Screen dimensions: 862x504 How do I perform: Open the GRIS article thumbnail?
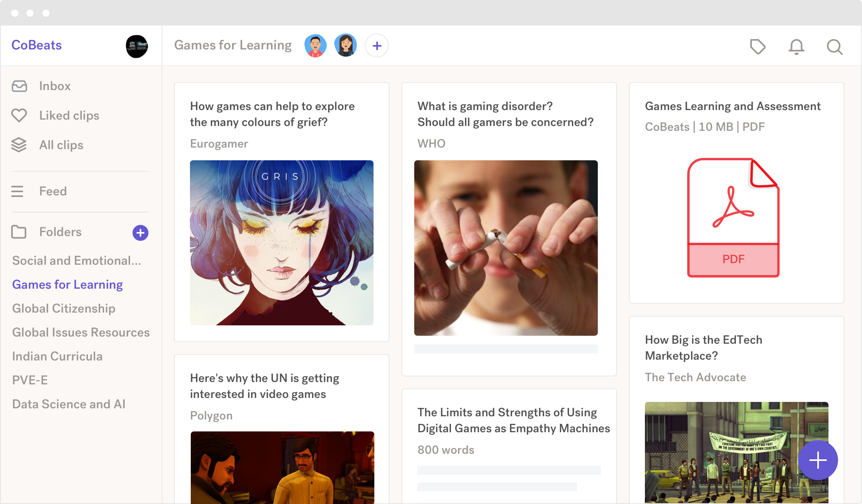(x=282, y=242)
